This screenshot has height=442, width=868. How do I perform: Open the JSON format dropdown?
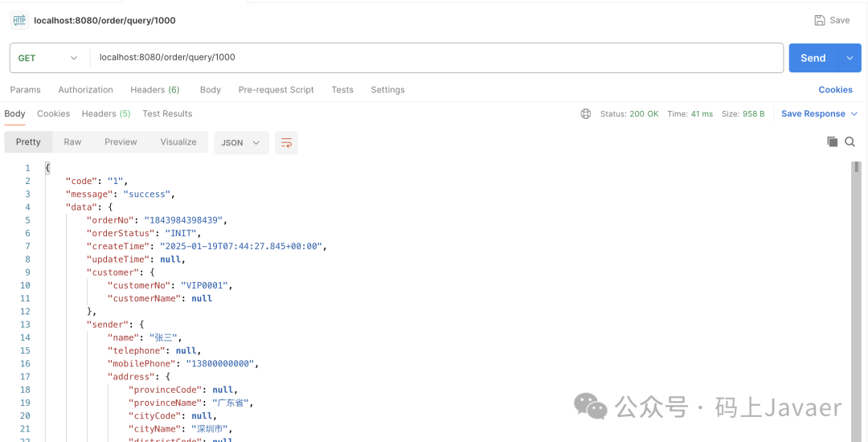coord(241,142)
